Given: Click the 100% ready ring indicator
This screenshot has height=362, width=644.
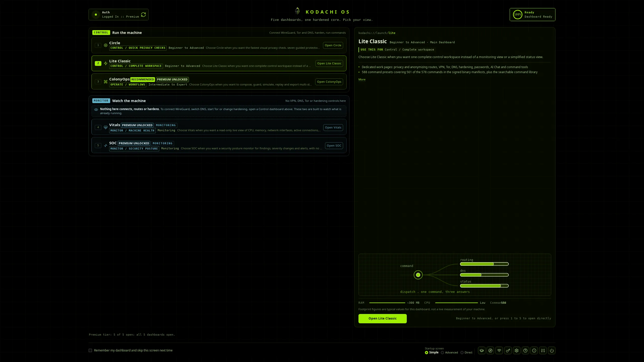Looking at the screenshot, I should [x=518, y=15].
